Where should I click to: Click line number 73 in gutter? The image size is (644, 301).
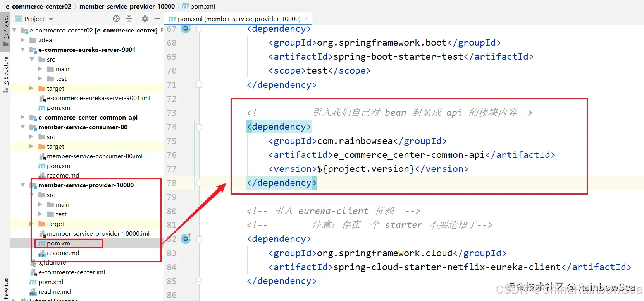pyautogui.click(x=172, y=113)
